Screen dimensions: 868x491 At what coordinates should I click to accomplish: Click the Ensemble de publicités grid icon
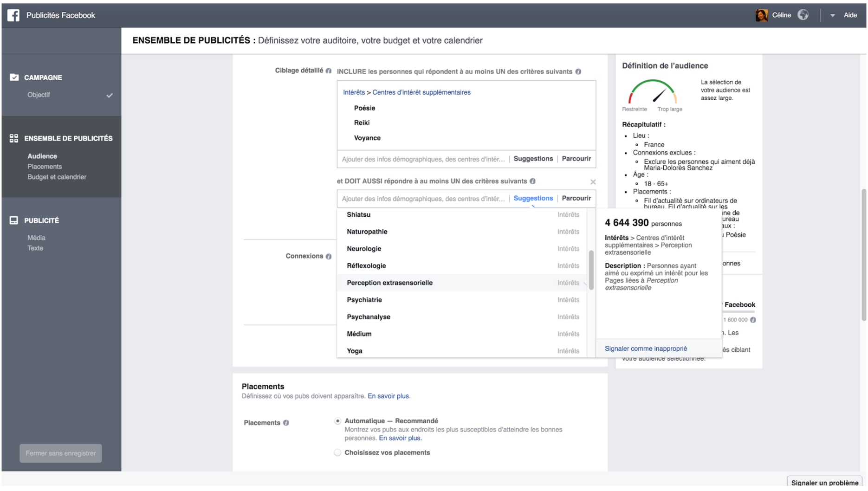point(14,138)
